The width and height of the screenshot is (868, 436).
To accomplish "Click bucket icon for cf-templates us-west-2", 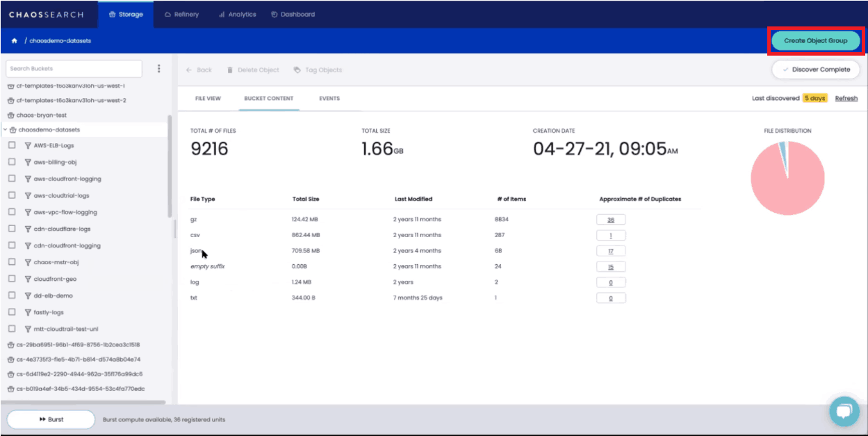I will click(x=10, y=100).
